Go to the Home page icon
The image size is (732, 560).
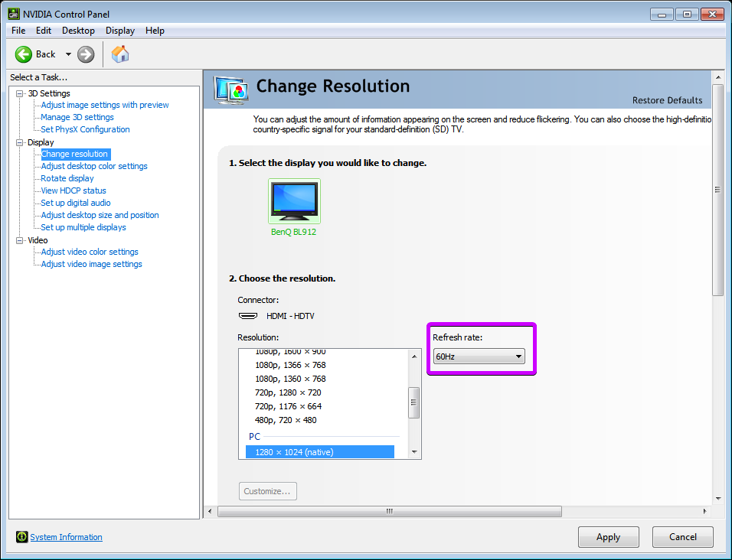[x=120, y=54]
